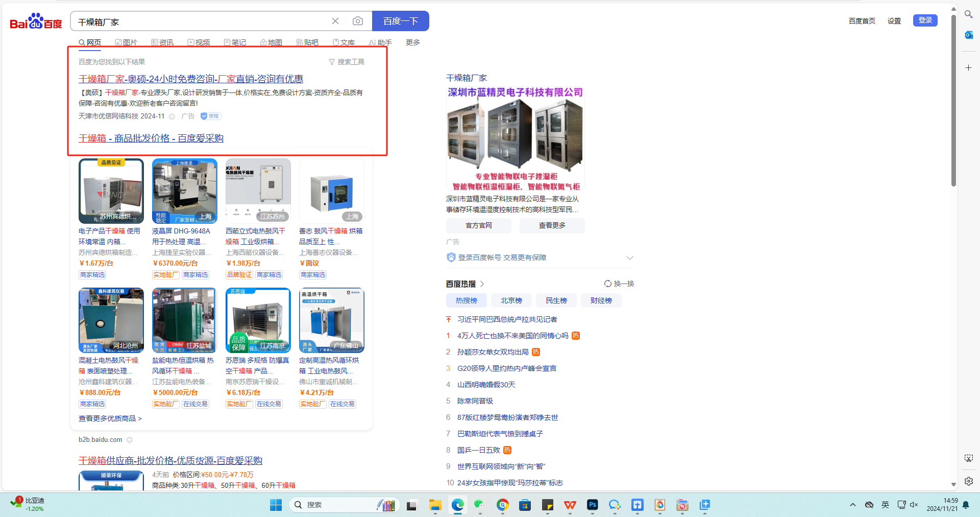Click the page vertical scrollbar thumb

pyautogui.click(x=953, y=102)
